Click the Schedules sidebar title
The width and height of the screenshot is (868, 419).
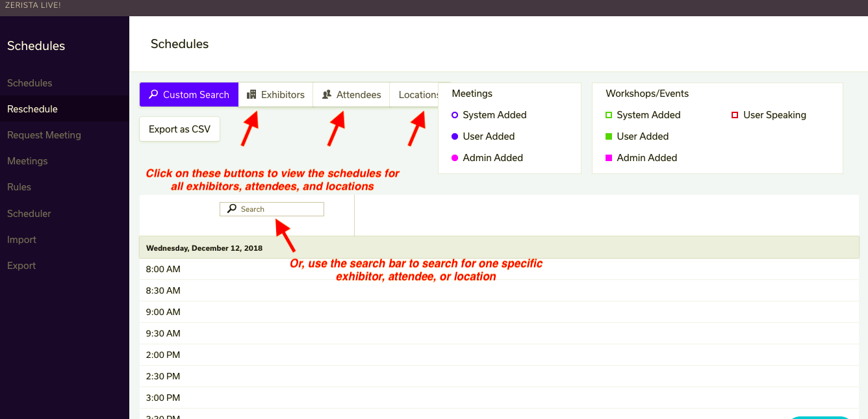click(36, 46)
